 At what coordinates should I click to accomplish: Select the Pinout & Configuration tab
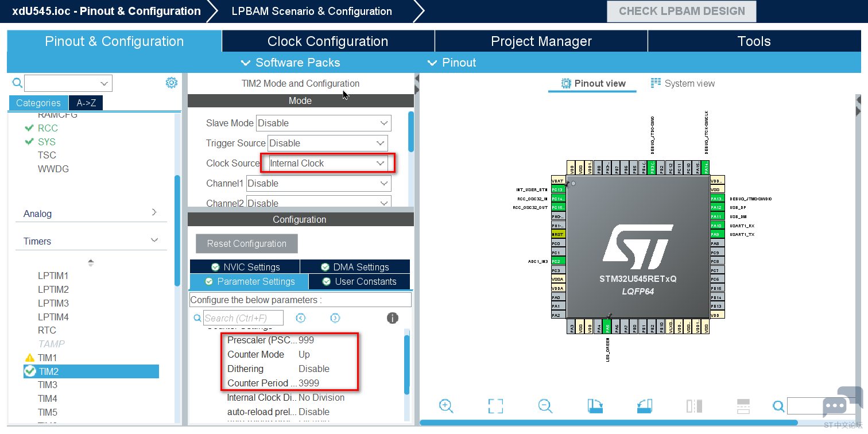pos(114,41)
